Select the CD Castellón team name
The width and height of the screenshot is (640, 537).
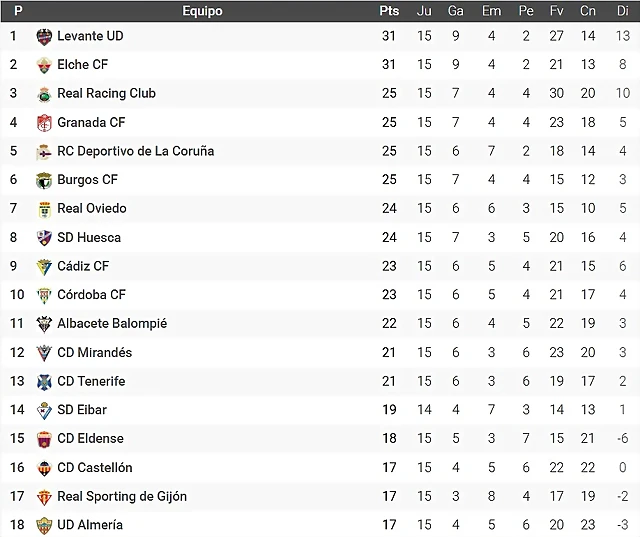pyautogui.click(x=95, y=467)
